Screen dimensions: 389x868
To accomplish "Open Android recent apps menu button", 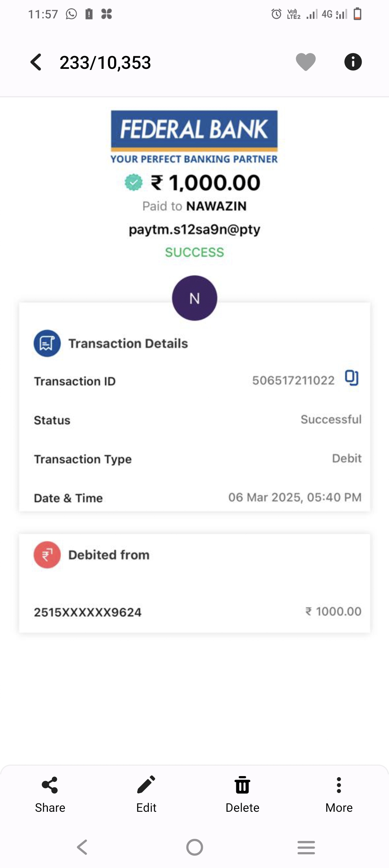I will [x=306, y=847].
